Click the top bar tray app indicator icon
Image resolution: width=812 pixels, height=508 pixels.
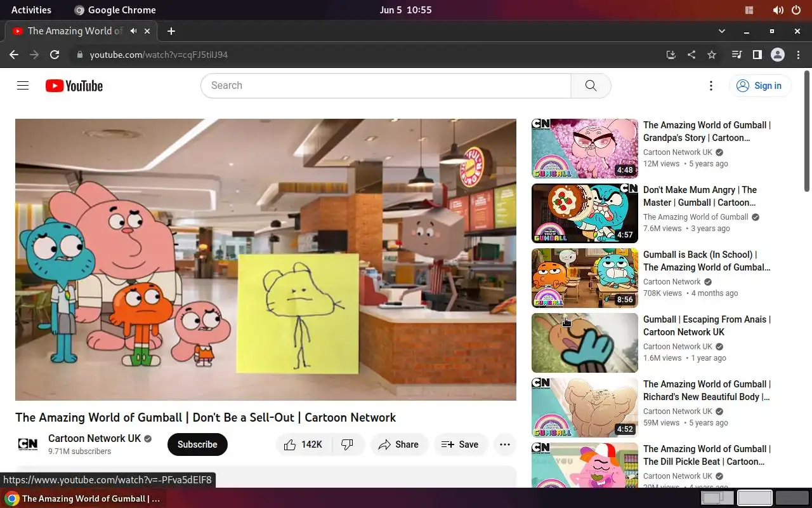[749, 10]
